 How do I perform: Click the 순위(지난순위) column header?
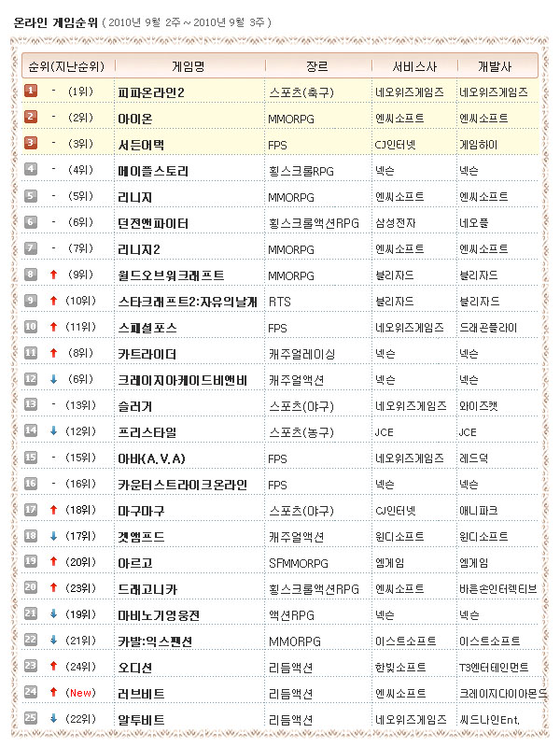click(x=65, y=65)
